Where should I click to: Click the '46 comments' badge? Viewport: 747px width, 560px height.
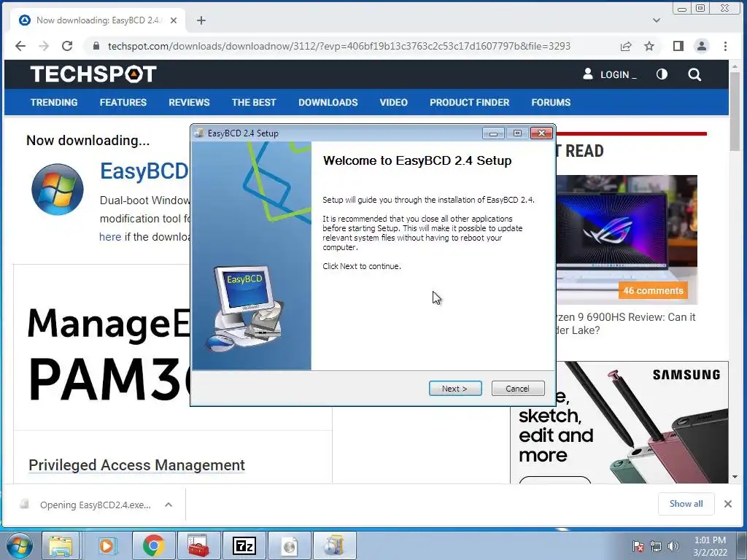(653, 290)
